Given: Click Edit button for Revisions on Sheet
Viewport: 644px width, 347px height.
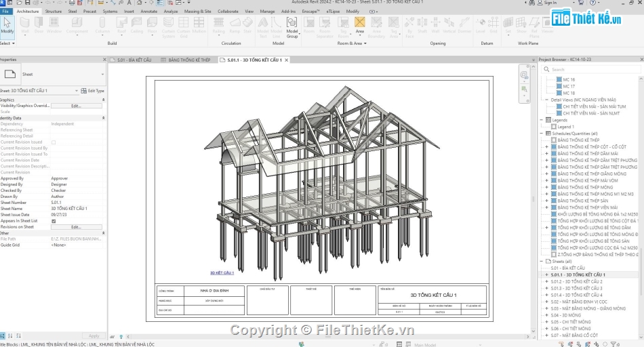Looking at the screenshot, I should [77, 227].
